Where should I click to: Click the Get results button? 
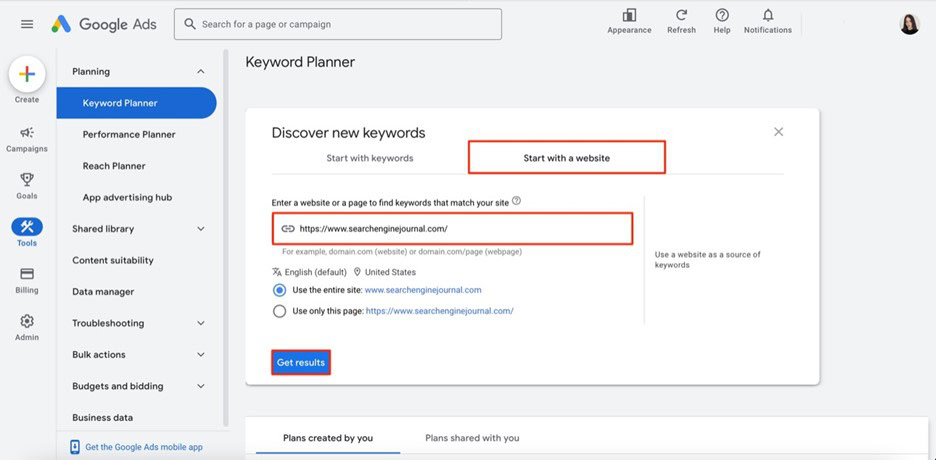tap(301, 362)
